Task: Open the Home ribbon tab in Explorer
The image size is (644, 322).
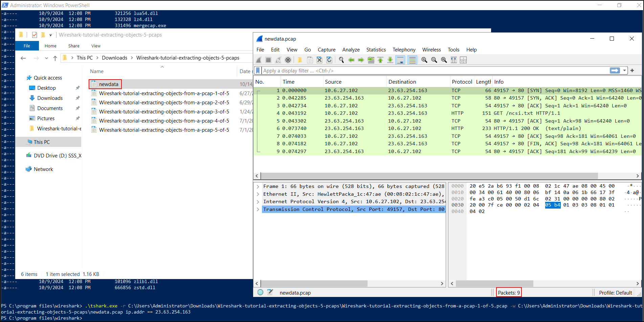Action: [x=50, y=46]
